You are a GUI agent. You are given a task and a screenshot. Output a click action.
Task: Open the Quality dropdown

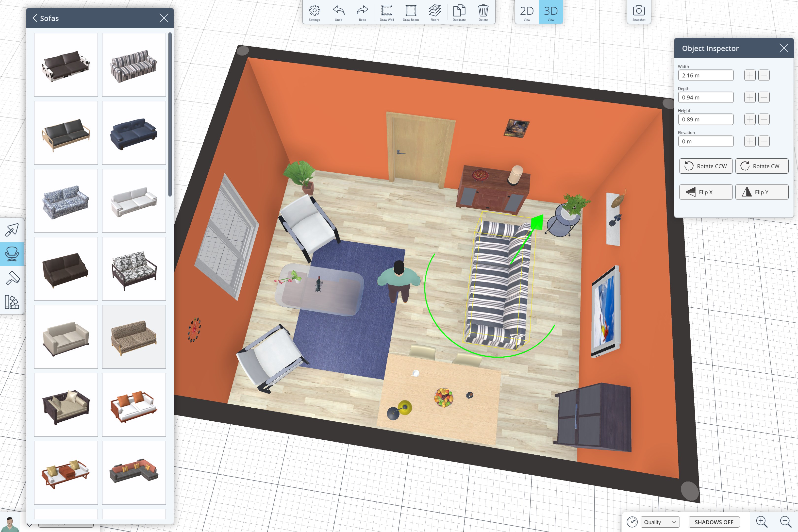tap(660, 522)
